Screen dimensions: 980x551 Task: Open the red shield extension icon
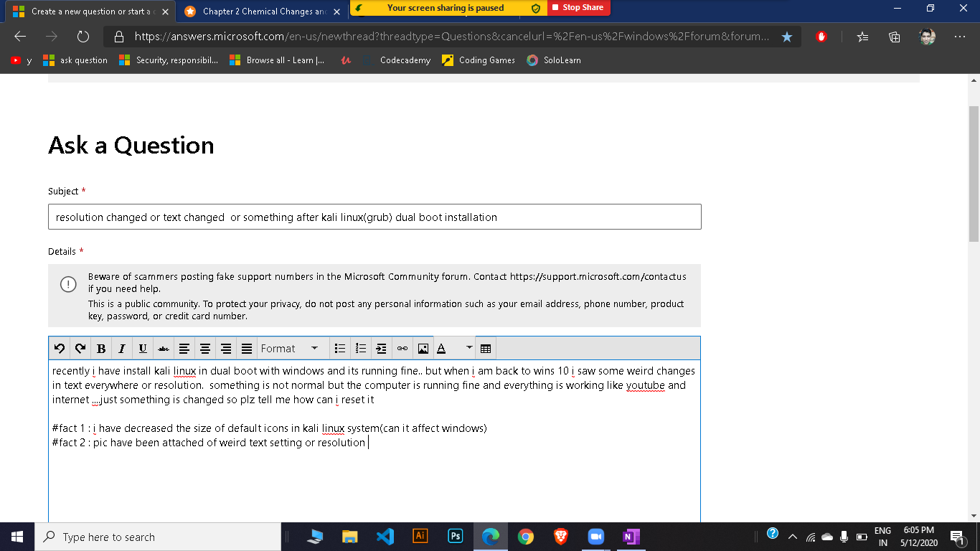822,37
